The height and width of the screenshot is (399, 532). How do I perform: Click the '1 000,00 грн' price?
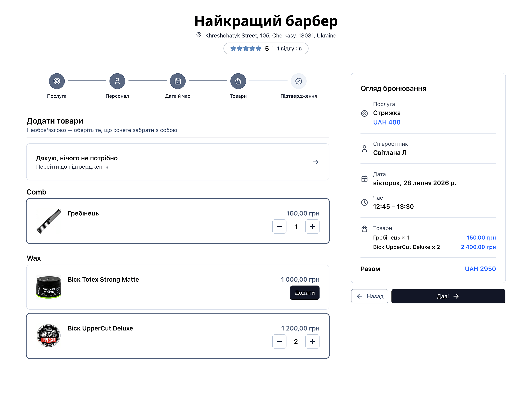(300, 279)
